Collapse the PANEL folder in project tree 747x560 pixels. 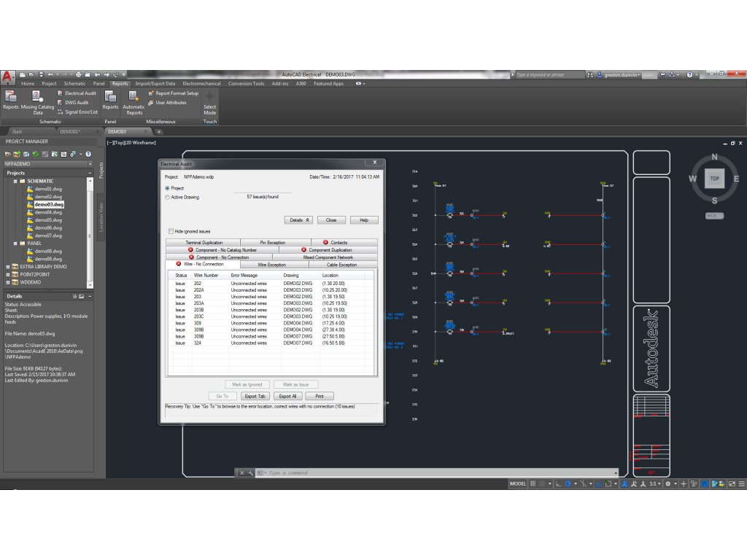(15, 244)
